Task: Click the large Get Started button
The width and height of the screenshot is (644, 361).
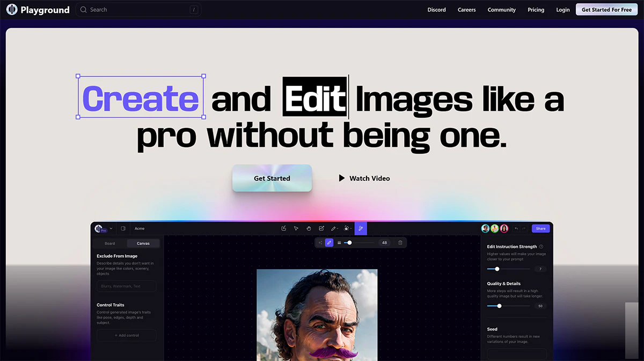Action: pos(272,178)
